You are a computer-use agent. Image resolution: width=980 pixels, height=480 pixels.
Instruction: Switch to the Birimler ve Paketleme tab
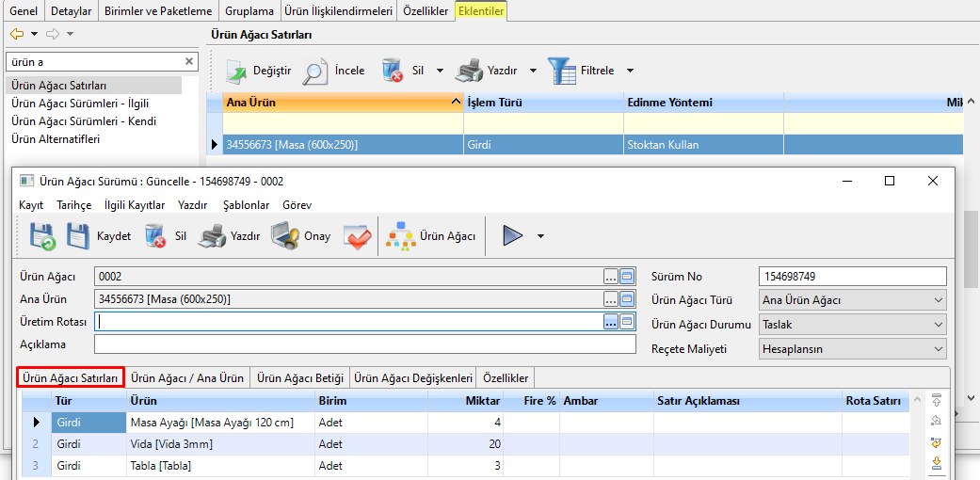159,11
